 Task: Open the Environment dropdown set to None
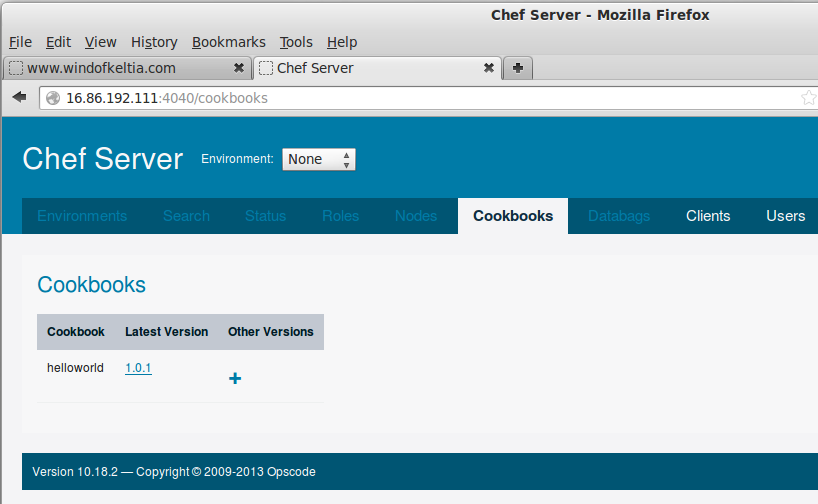pyautogui.click(x=319, y=159)
